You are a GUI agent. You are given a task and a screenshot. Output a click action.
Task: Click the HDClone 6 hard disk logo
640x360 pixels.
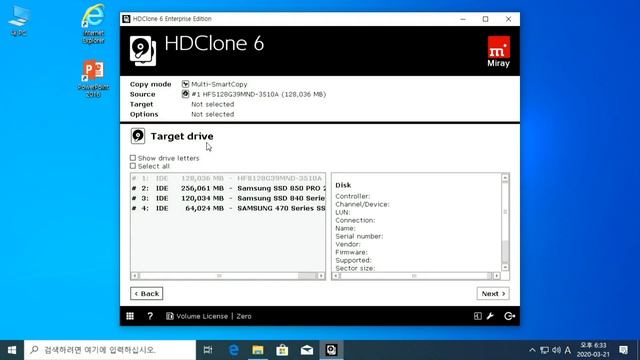[x=142, y=51]
